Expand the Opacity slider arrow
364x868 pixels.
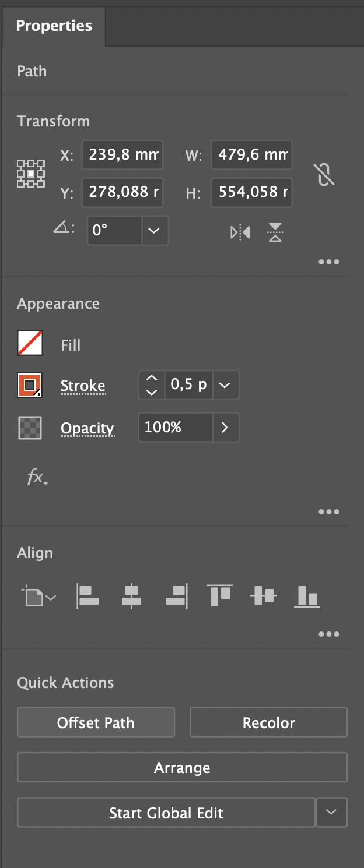225,428
